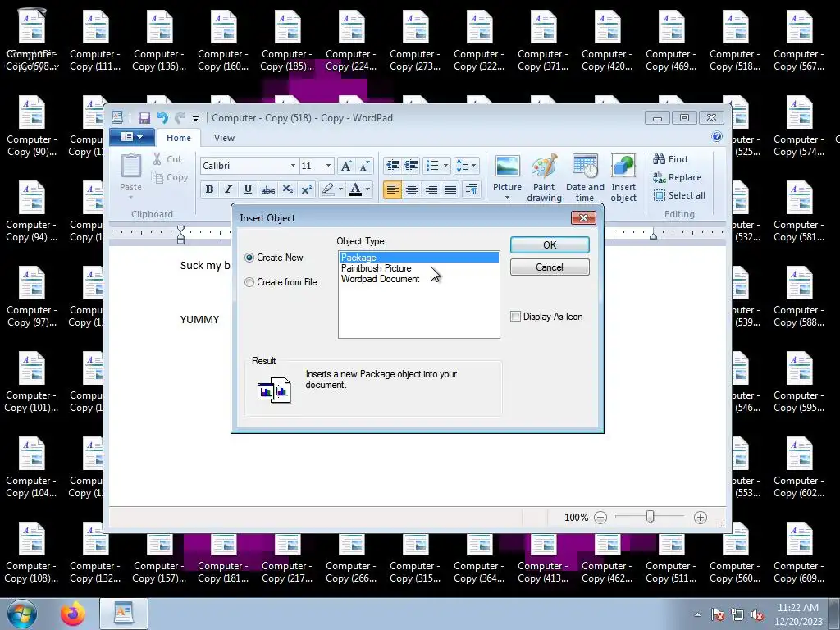Center align text
Viewport: 840px width, 630px height.
(412, 189)
